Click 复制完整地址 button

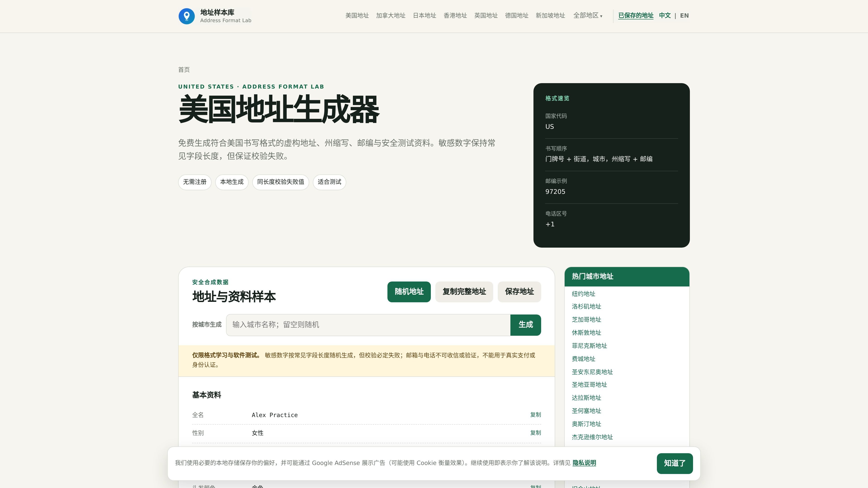464,292
